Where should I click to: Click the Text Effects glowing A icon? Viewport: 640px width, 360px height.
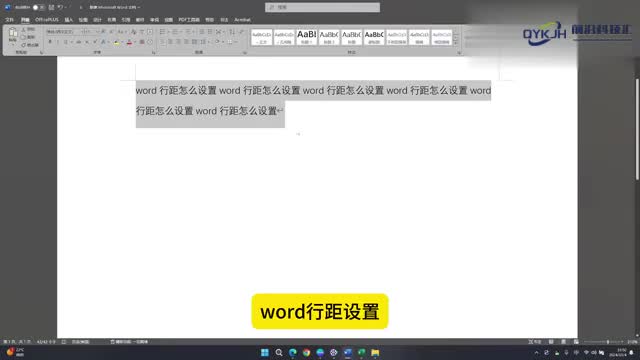tap(103, 42)
